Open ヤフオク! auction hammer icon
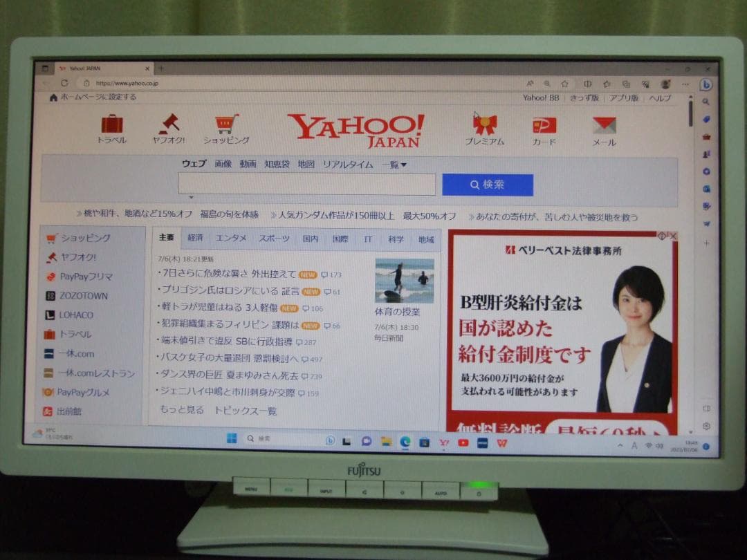 click(169, 124)
